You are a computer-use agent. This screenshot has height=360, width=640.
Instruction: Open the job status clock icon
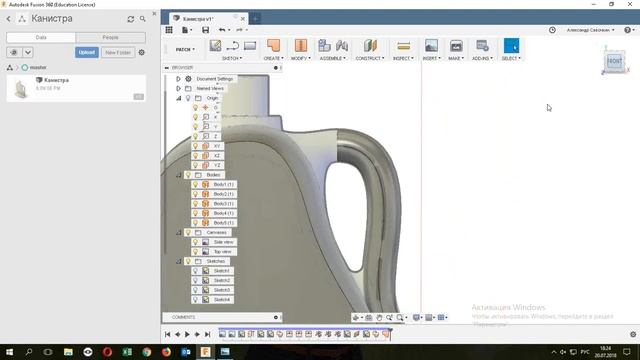point(552,30)
